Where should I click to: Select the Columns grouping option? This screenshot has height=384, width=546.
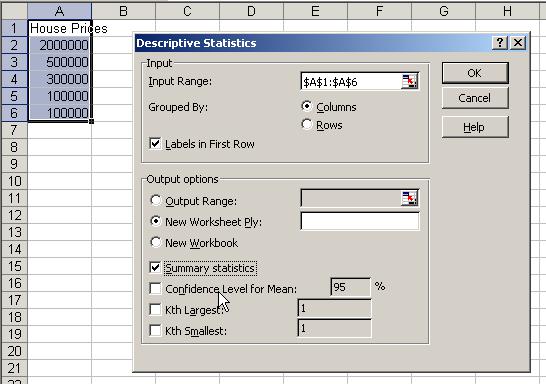pyautogui.click(x=306, y=106)
